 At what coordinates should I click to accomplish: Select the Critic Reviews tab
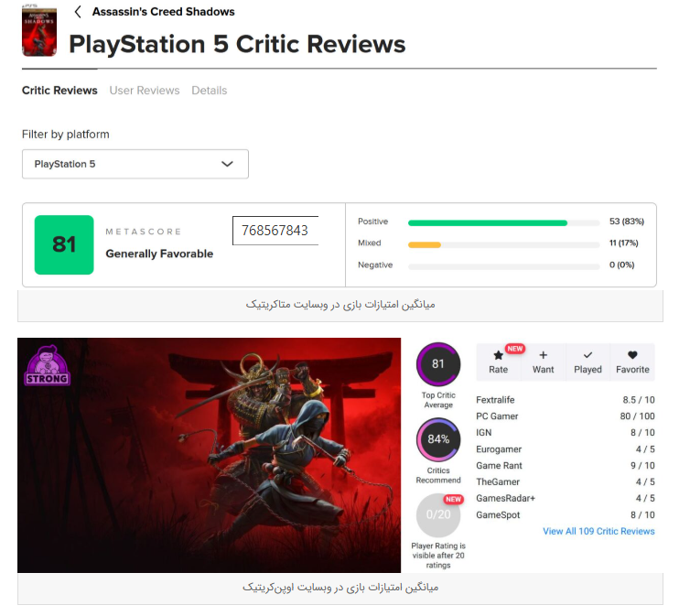point(59,91)
